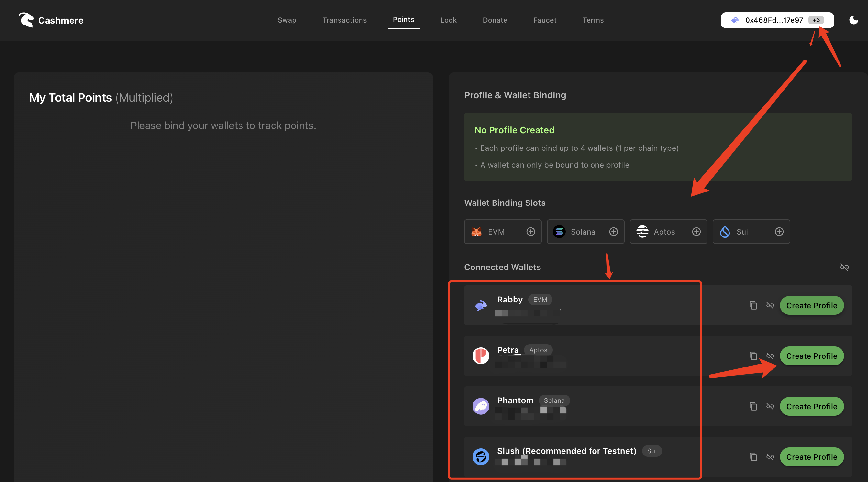The width and height of the screenshot is (868, 482).
Task: Click the Cashmere logo icon
Action: tap(26, 20)
